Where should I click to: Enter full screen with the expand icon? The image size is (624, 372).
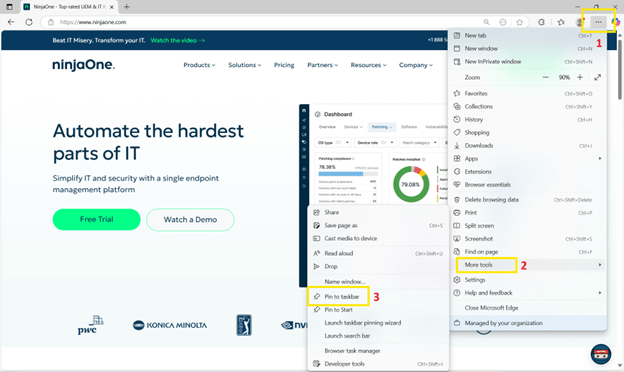pos(597,77)
